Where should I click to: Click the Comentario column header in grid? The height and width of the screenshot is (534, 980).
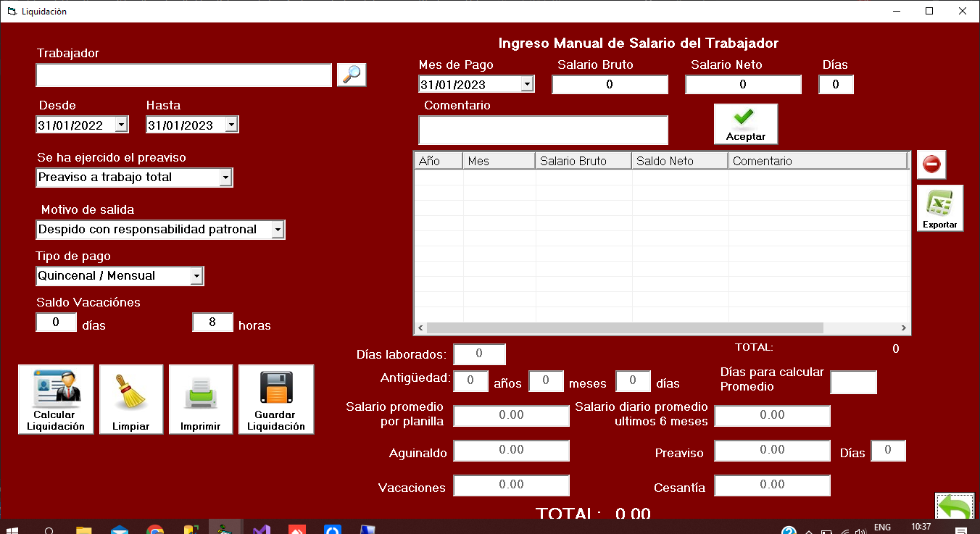point(817,161)
